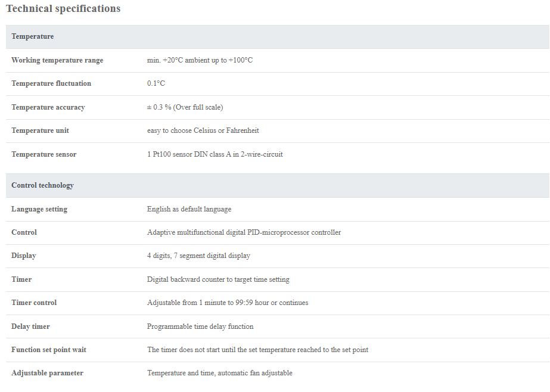550x392 pixels.
Task: Select the Temperature section header
Action: point(278,36)
